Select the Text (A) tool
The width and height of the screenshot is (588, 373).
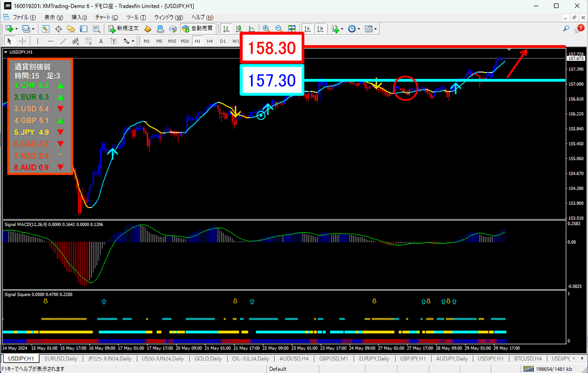click(x=101, y=41)
